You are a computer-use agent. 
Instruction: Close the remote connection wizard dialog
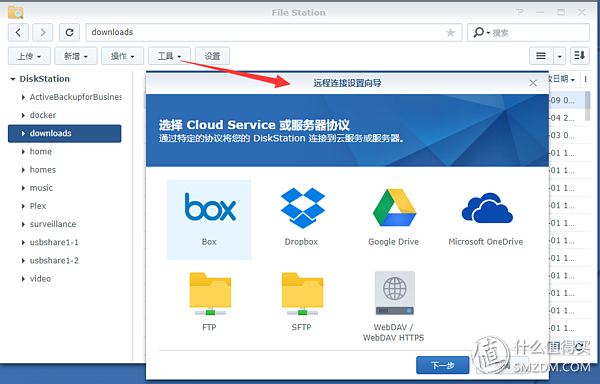(533, 83)
